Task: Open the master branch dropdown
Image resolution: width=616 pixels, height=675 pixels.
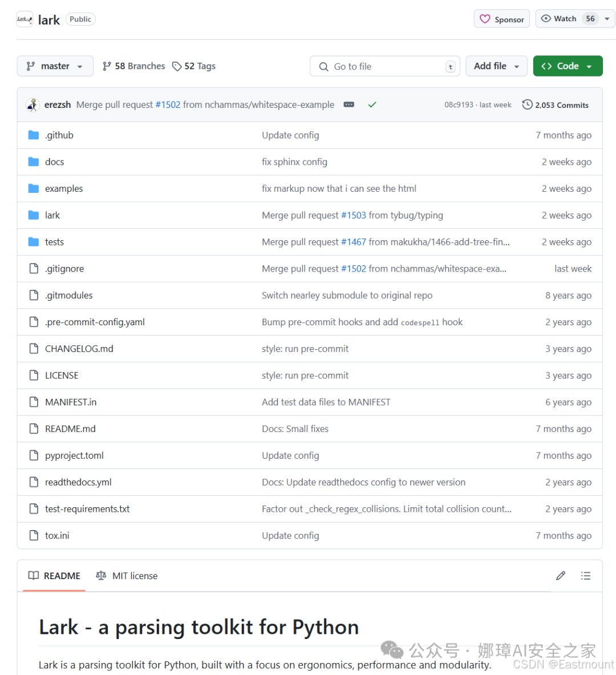Action: [x=55, y=66]
